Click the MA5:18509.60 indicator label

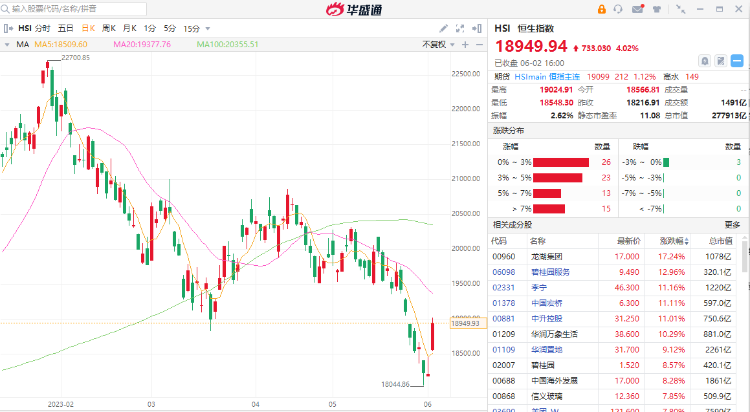61,45
